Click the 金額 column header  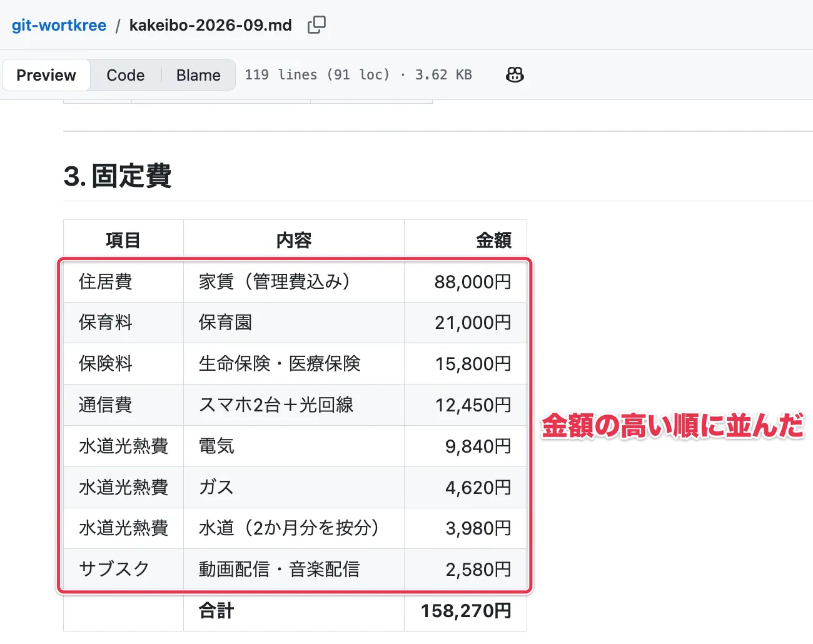coord(465,240)
